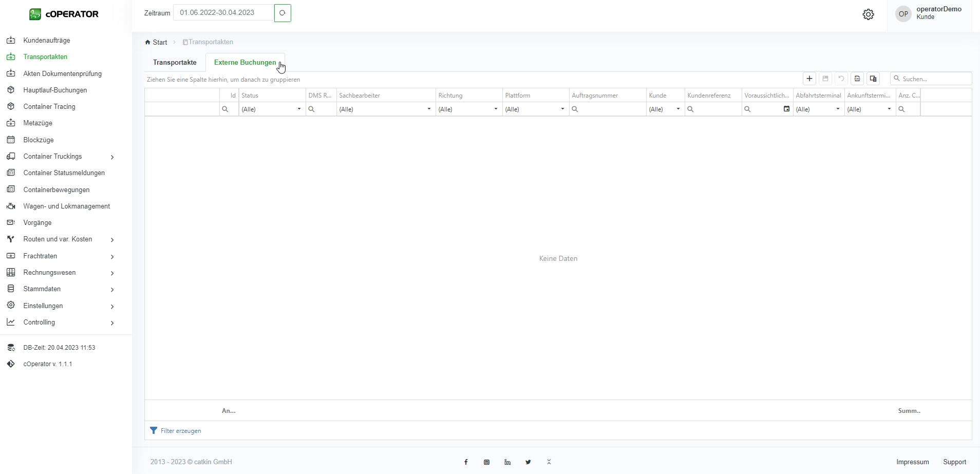The image size is (980, 474).
Task: Switch to the Transportakte tab
Action: [x=175, y=63]
